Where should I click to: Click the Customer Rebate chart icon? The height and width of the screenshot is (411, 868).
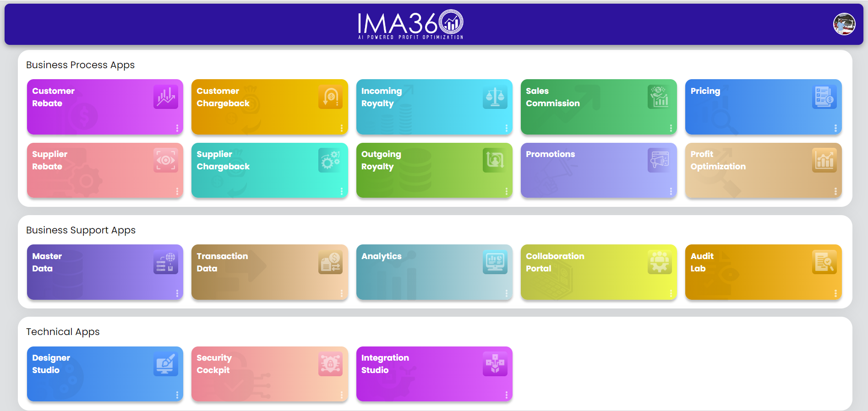click(165, 97)
